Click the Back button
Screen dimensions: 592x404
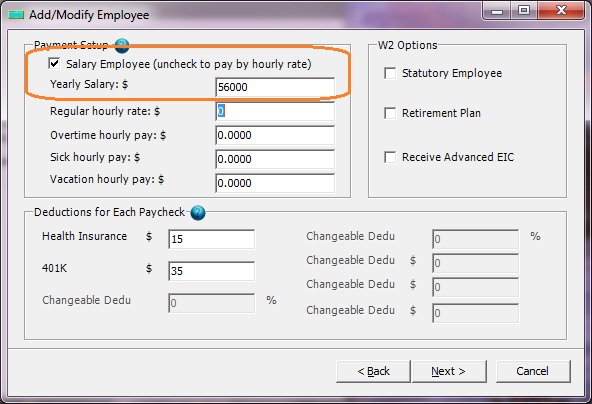click(x=373, y=371)
